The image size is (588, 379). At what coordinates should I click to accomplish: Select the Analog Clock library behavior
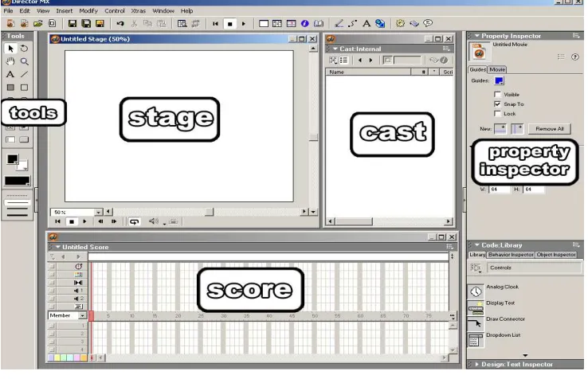(502, 287)
